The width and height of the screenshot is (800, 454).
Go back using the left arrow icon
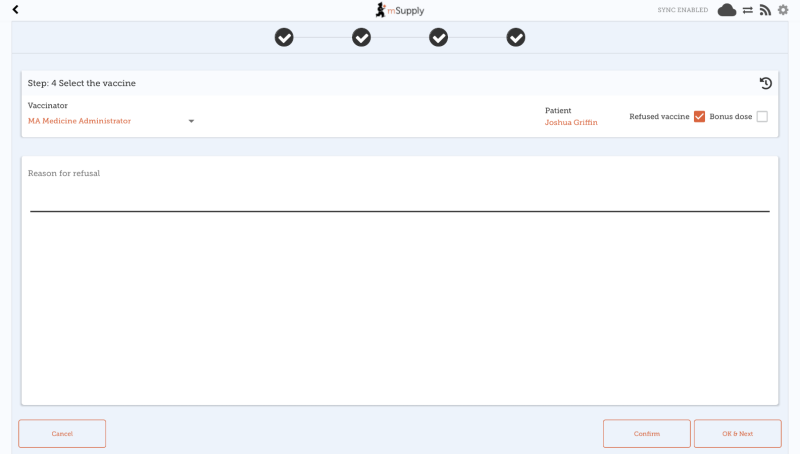coord(15,9)
